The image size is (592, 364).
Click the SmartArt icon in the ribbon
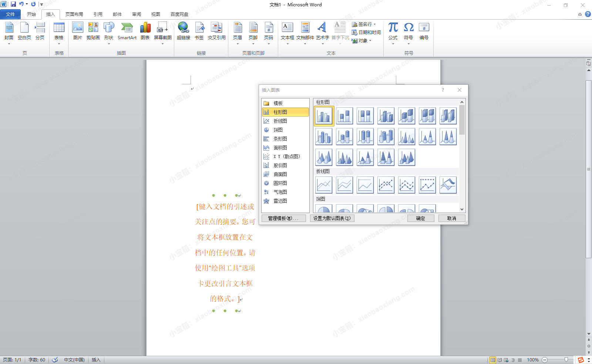tap(127, 28)
